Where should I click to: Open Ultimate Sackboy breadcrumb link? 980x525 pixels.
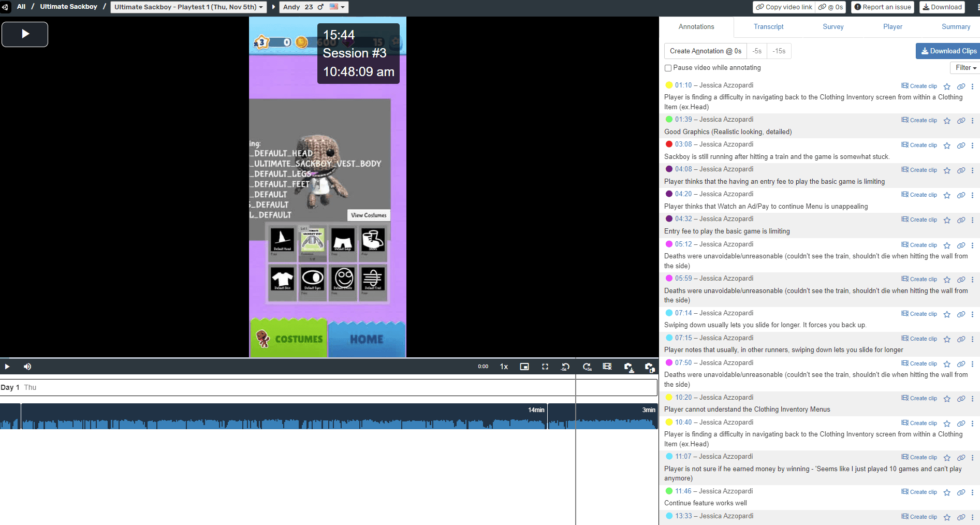click(68, 7)
